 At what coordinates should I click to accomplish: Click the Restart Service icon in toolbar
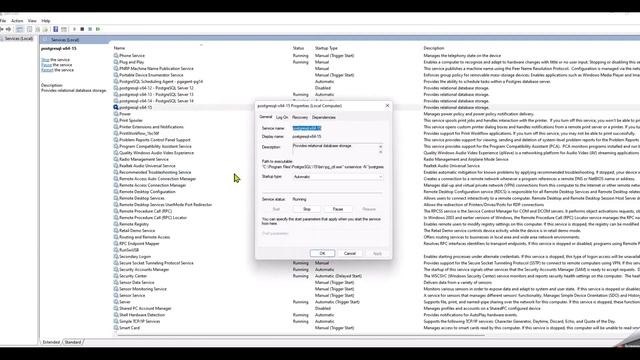(x=98, y=29)
